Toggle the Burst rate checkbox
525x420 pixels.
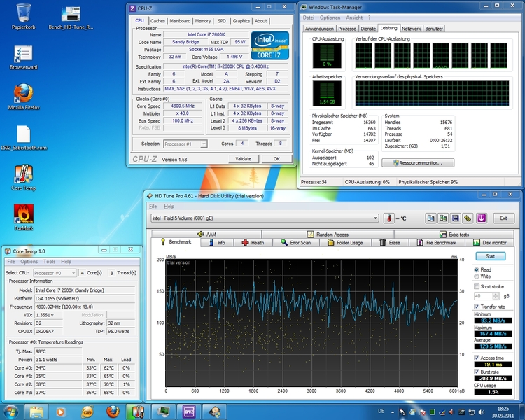point(477,372)
